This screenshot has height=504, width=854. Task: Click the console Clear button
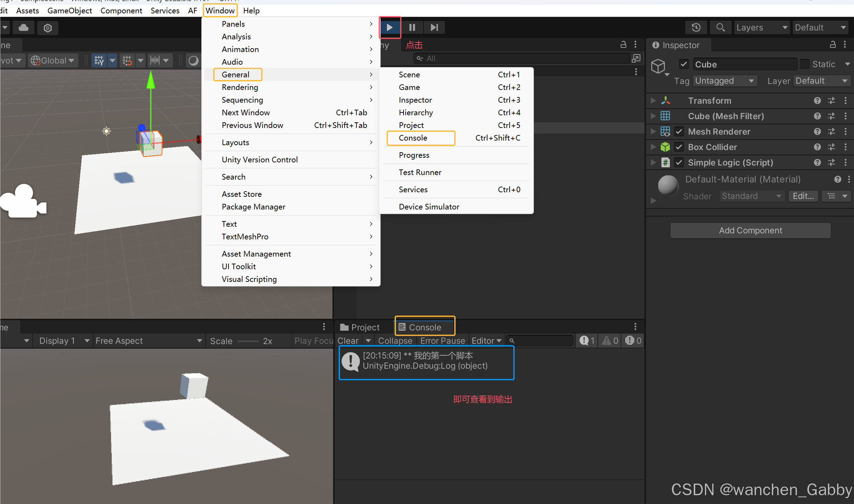coord(348,341)
